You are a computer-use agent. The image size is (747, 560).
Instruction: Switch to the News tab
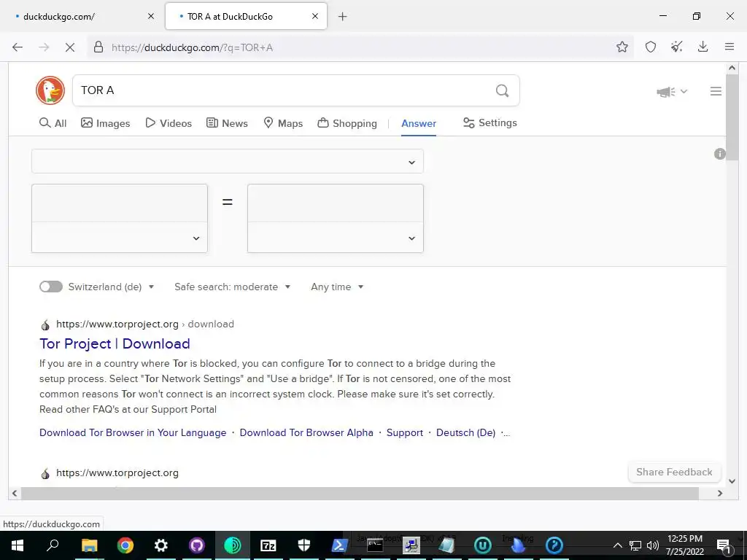[x=227, y=123]
